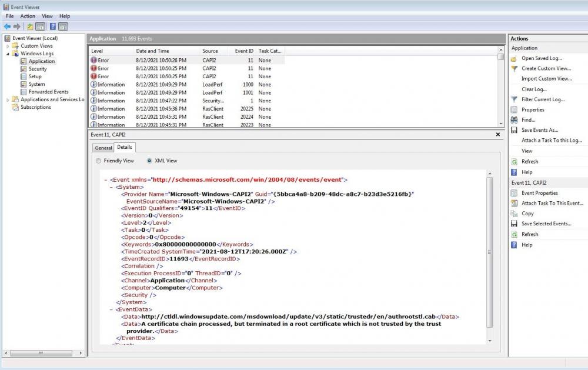Select the XML View radio button
Image resolution: width=588 pixels, height=370 pixels.
[149, 161]
